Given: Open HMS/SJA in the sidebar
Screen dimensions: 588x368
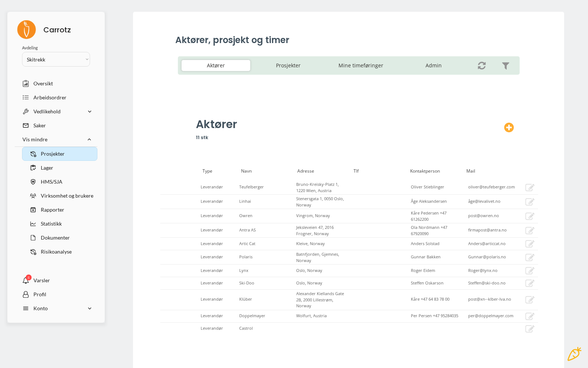Looking at the screenshot, I should coord(51,182).
